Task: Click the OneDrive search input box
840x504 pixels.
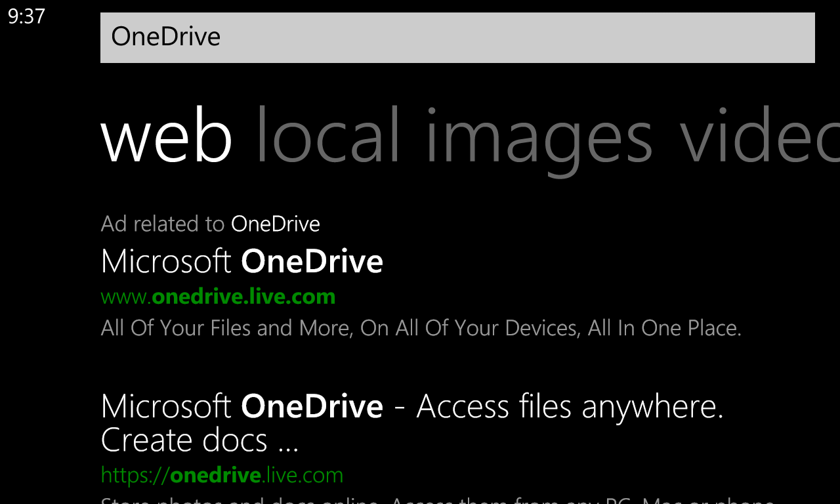Action: click(x=457, y=37)
